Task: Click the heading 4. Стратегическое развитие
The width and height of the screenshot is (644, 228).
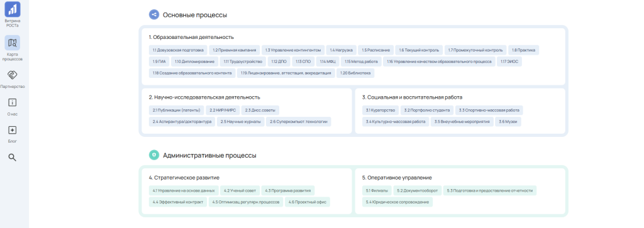Action: pyautogui.click(x=184, y=178)
